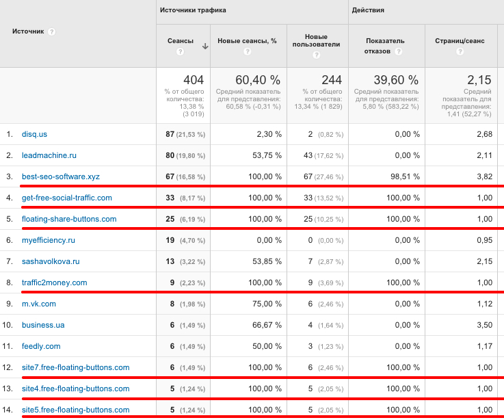Image resolution: width=504 pixels, height=420 pixels.
Task: Open the site4.free-floating-buttons.com link
Action: click(75, 389)
